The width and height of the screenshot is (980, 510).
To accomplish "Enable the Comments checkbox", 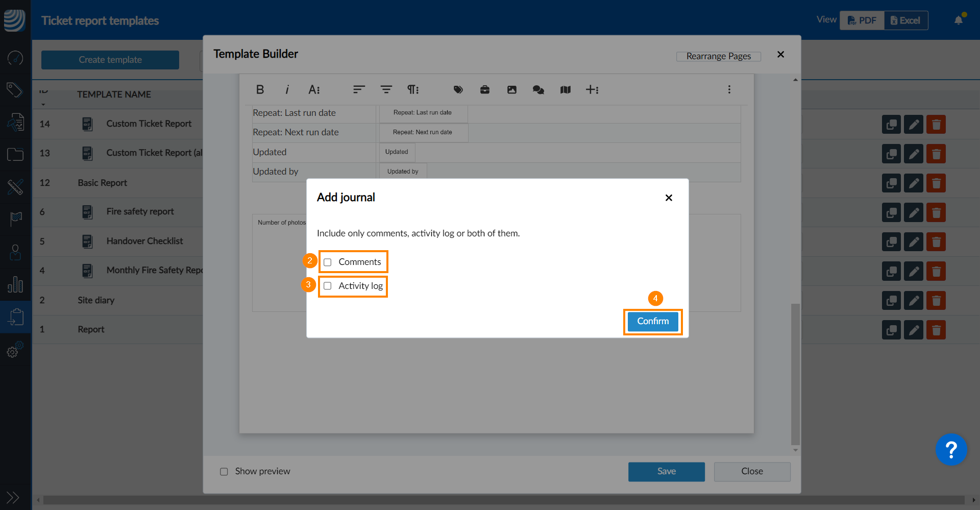I will tap(328, 262).
